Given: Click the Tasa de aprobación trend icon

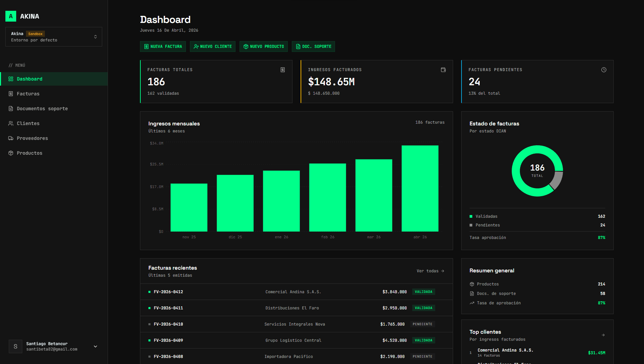Looking at the screenshot, I should point(472,303).
